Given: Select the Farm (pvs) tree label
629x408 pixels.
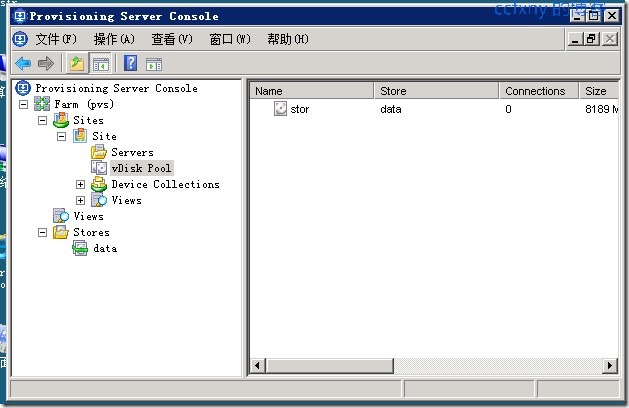Looking at the screenshot, I should [84, 104].
